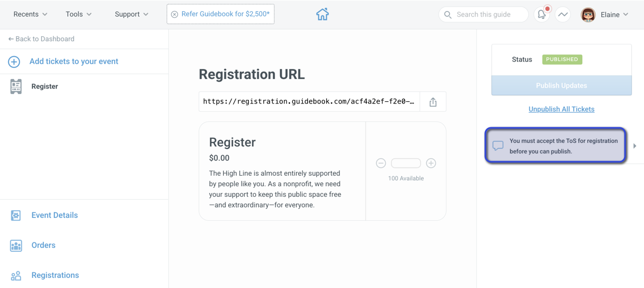Click the ticket quantity input box

coord(406,163)
